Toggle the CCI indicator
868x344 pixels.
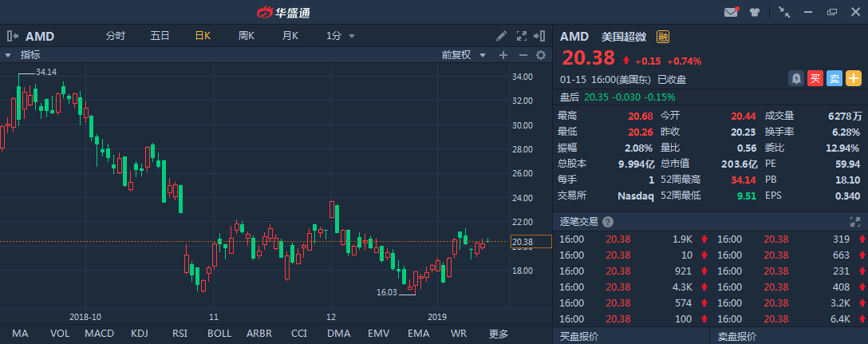point(299,334)
